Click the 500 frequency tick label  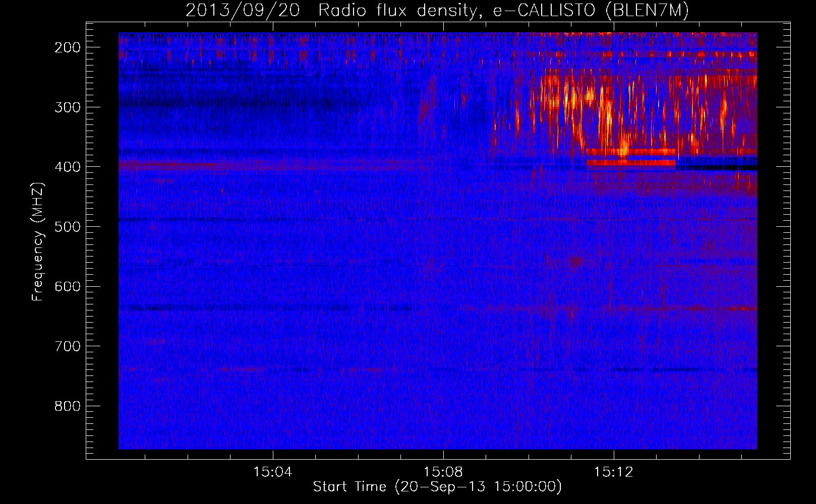click(x=68, y=227)
